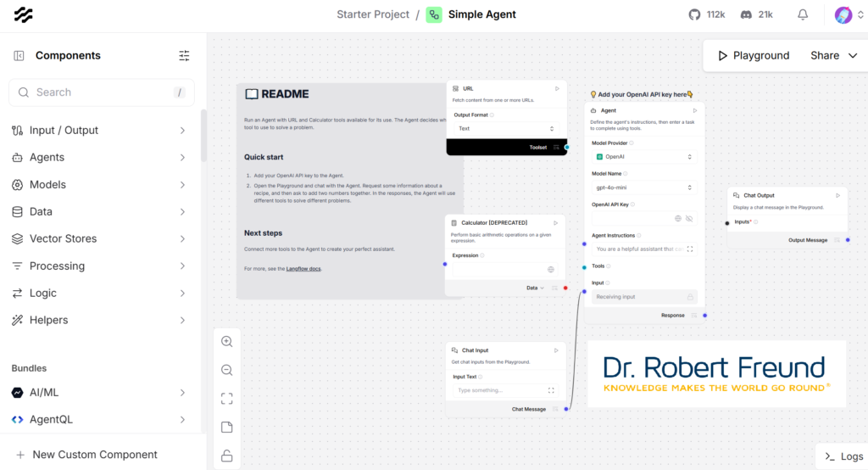This screenshot has width=868, height=470.
Task: Focus the component Search field
Action: pos(102,92)
